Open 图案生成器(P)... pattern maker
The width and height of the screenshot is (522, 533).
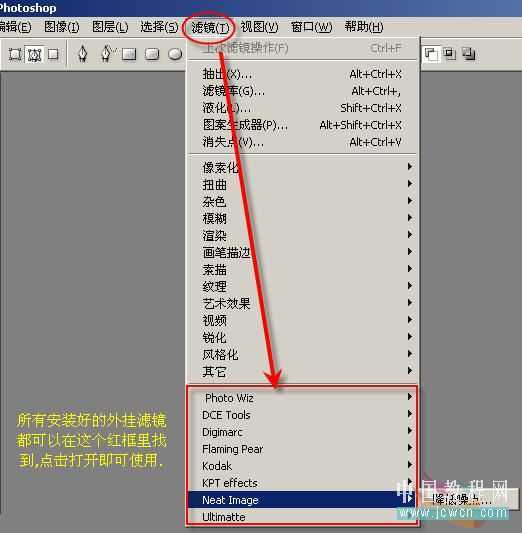tap(302, 125)
